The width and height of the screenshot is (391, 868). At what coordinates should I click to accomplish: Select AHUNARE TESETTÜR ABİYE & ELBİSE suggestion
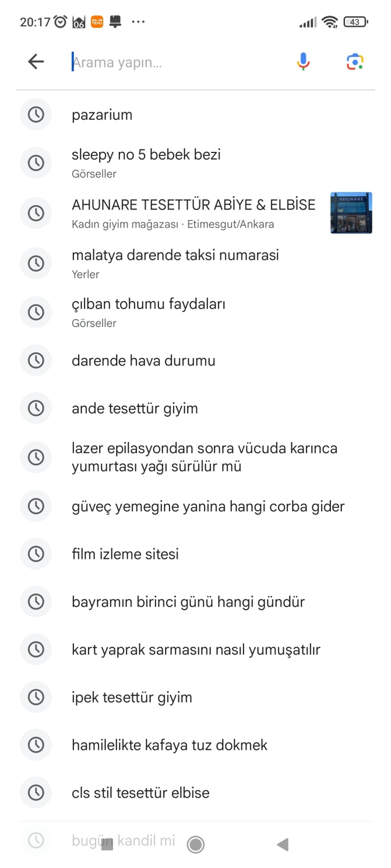(195, 213)
